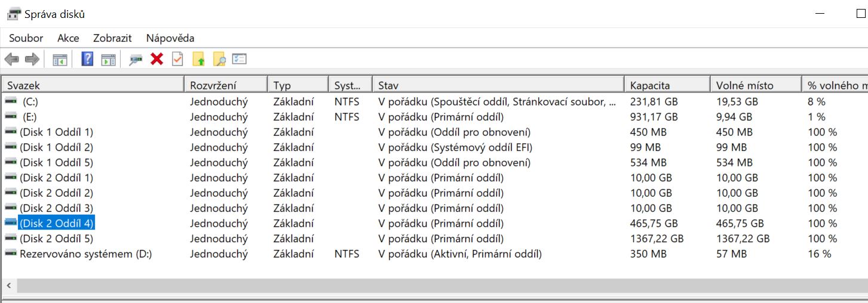Click the horizontal scrollbar under volume list
The width and height of the screenshot is (868, 303).
click(418, 286)
